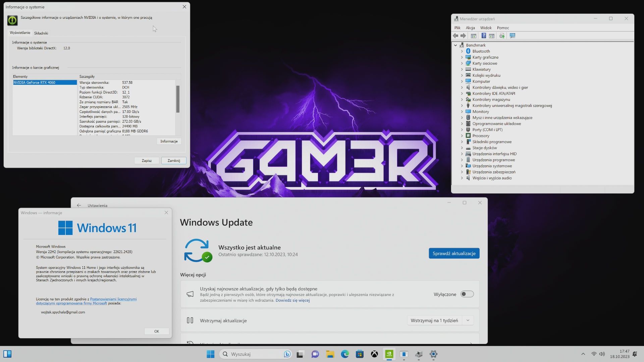Image resolution: width=644 pixels, height=362 pixels.
Task: Expand the Procesory node chevron
Action: click(x=462, y=136)
